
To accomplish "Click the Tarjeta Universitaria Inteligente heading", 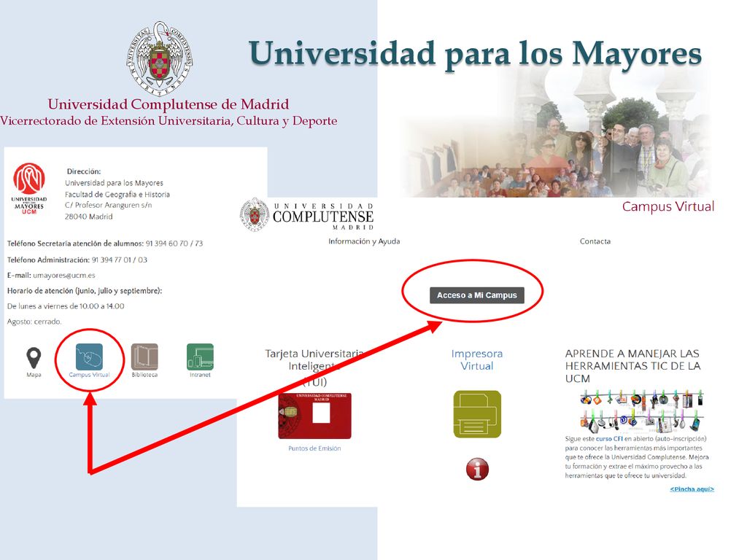I will click(314, 367).
